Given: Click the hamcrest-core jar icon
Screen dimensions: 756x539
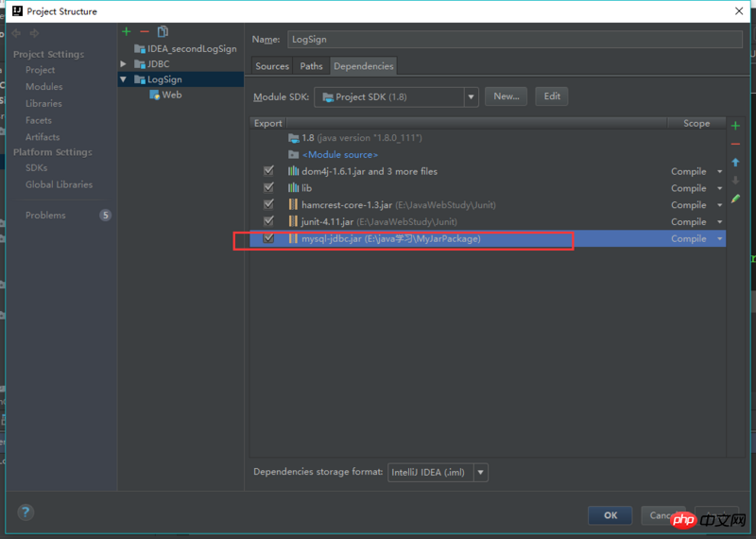Looking at the screenshot, I should (293, 204).
